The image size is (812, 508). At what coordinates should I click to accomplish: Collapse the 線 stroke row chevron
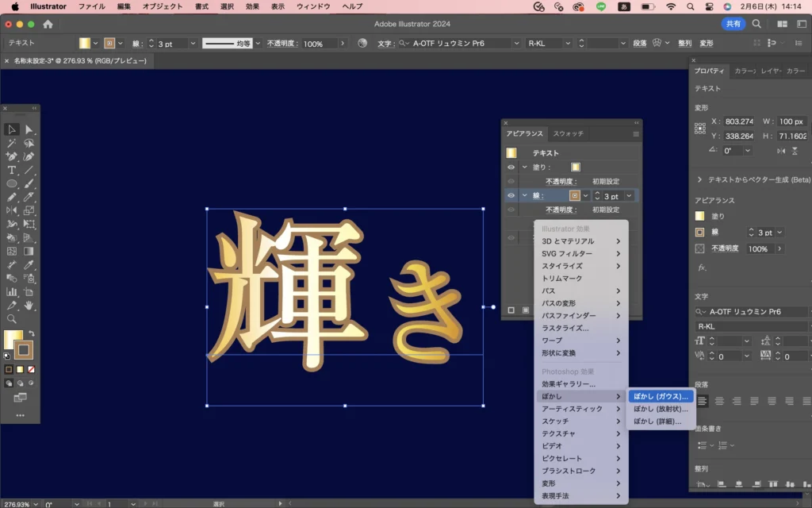[524, 195]
